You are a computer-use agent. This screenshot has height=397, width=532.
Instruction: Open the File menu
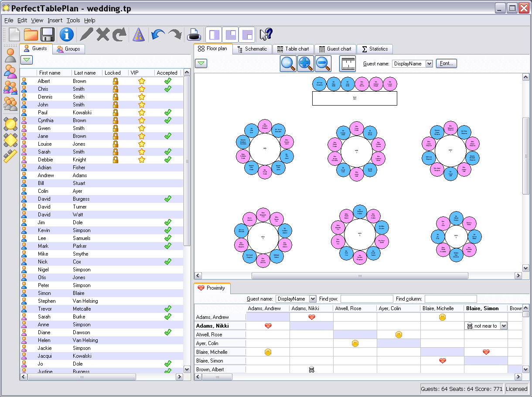click(x=9, y=20)
